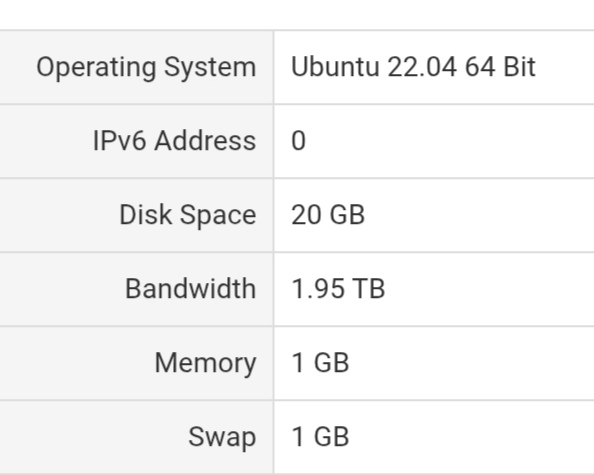Click the Bandwidth label
The image size is (594, 475).
pyautogui.click(x=191, y=289)
